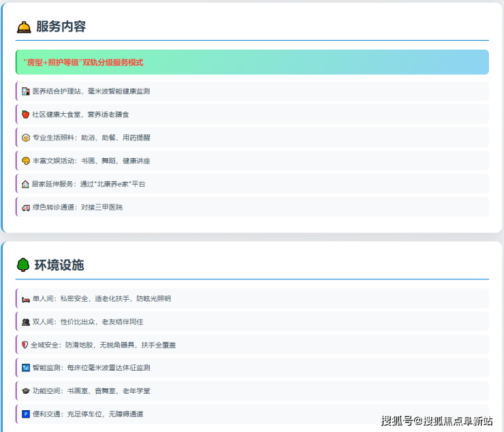This screenshot has width=504, height=432.
Task: Click the two-person icon for 双人间
Action: [26, 322]
